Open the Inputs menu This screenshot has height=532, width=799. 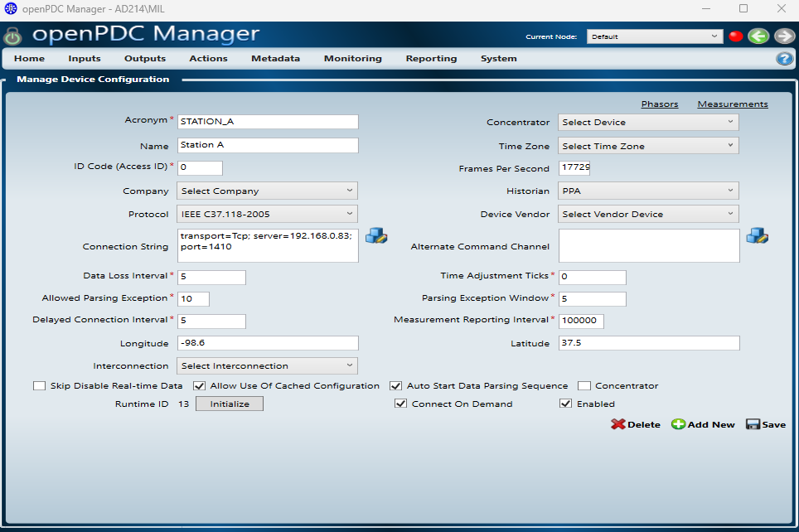tap(85, 59)
